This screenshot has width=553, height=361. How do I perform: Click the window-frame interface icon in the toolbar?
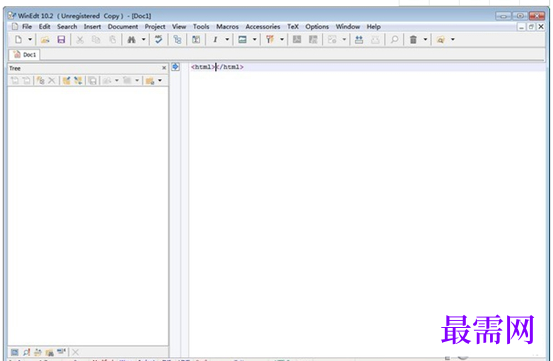pos(242,39)
